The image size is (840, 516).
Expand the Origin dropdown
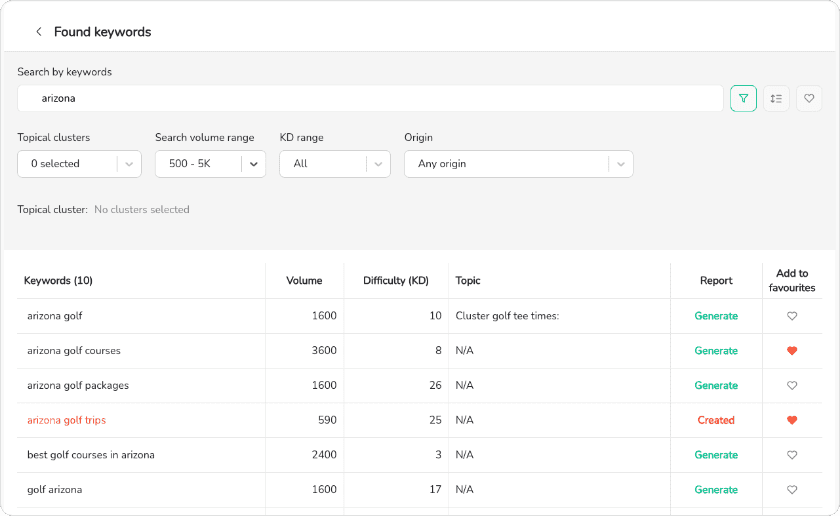click(518, 164)
